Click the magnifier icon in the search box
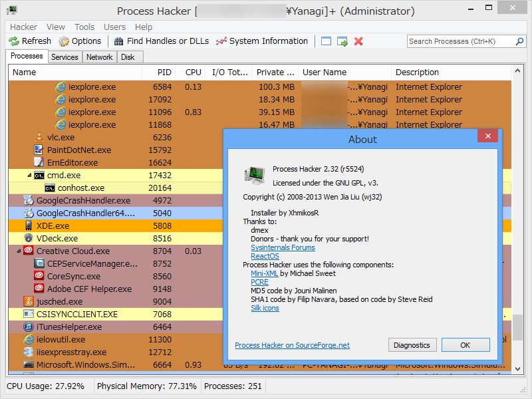The width and height of the screenshot is (532, 399). (518, 41)
